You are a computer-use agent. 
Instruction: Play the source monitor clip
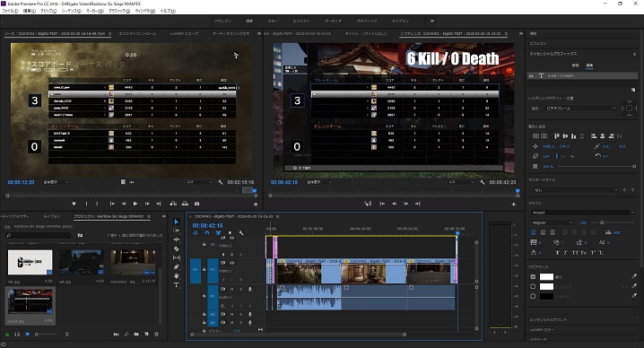135,204
